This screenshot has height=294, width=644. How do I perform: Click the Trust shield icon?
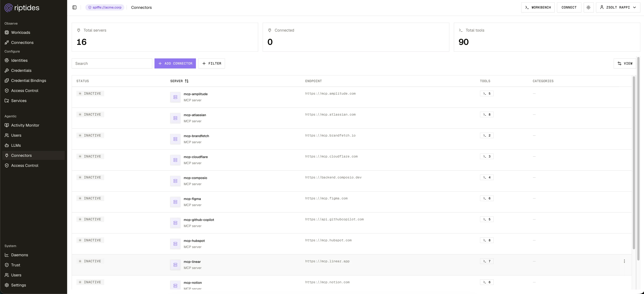(7, 265)
